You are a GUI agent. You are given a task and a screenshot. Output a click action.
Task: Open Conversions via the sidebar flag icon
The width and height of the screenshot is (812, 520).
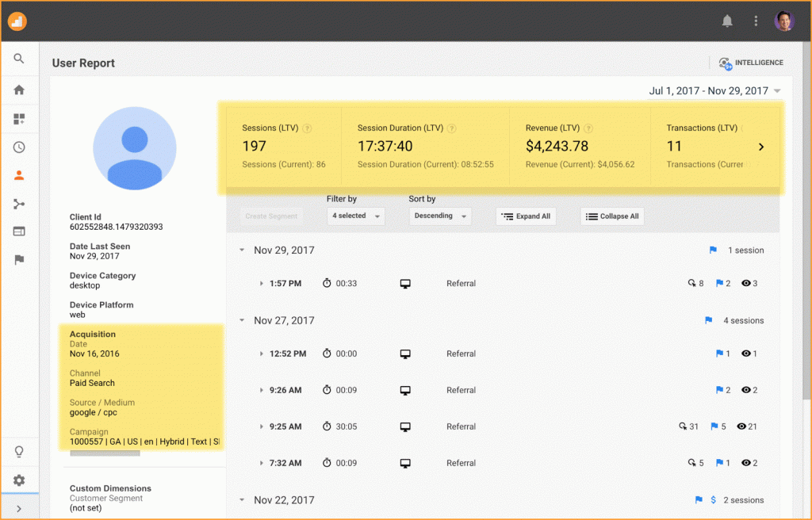click(x=19, y=260)
